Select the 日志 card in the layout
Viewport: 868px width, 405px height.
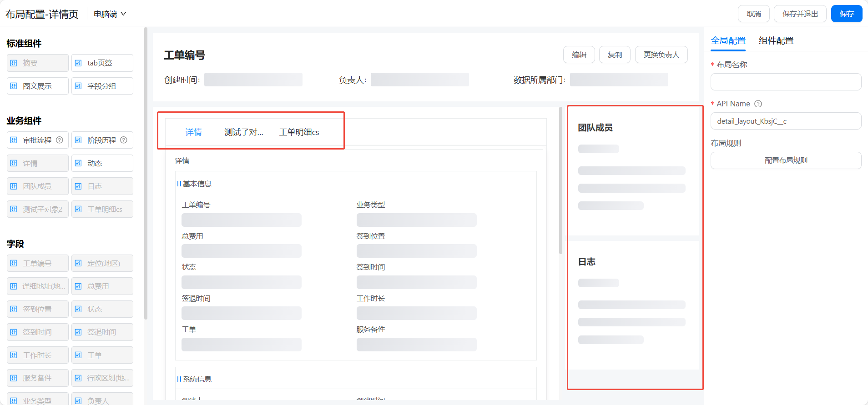(633, 305)
